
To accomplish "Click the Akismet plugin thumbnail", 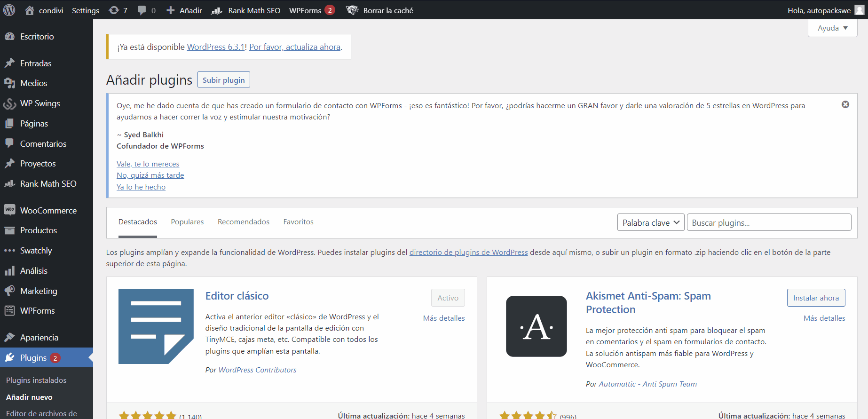I will tap(536, 326).
